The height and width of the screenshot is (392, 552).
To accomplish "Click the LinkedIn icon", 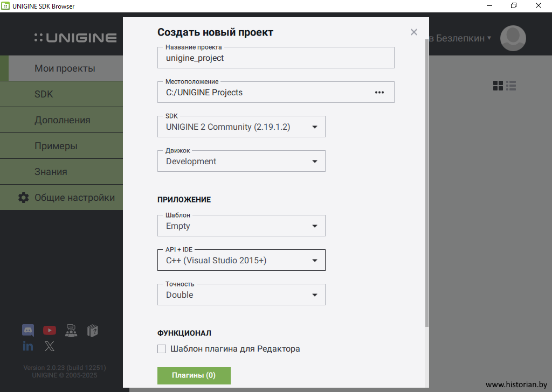I will click(28, 346).
